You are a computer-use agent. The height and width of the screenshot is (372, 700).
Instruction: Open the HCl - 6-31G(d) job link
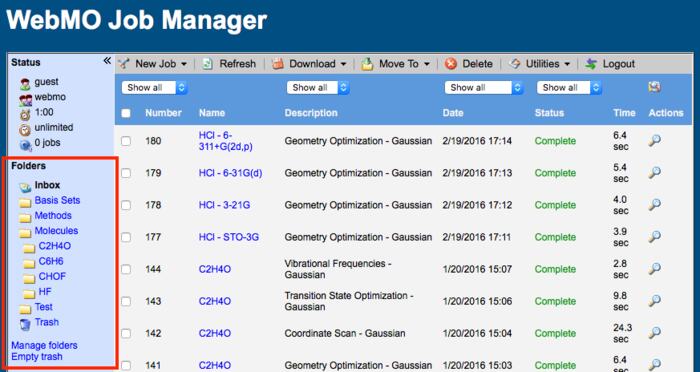[230, 173]
